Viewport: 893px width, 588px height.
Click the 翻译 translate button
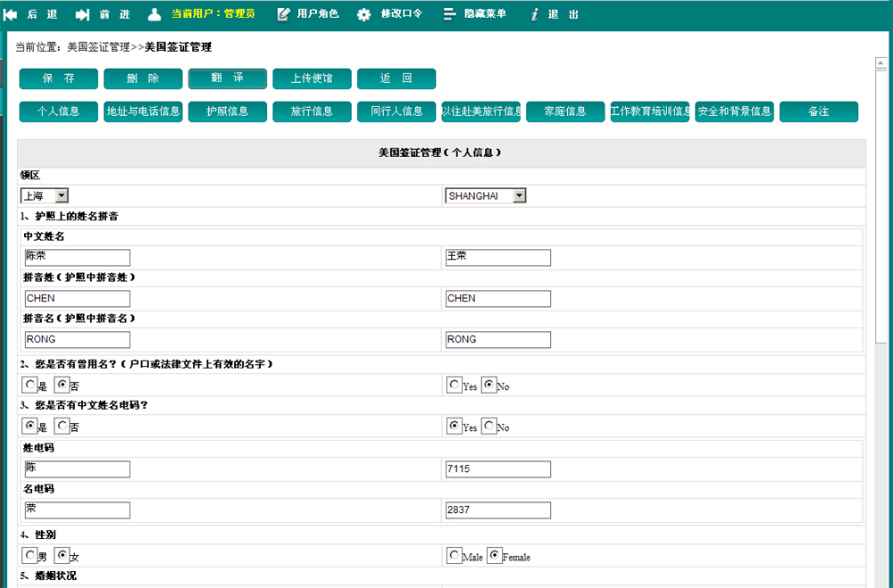227,79
